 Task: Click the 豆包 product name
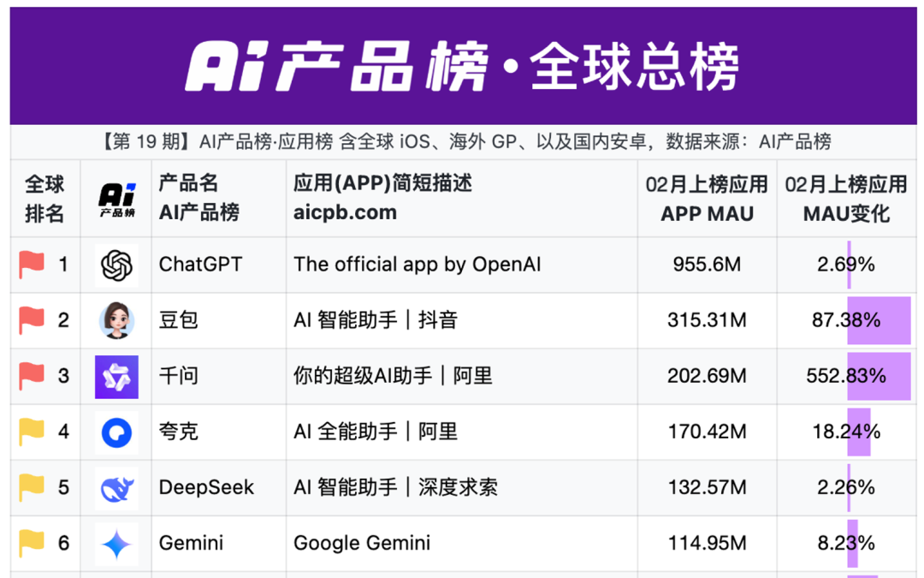(179, 320)
